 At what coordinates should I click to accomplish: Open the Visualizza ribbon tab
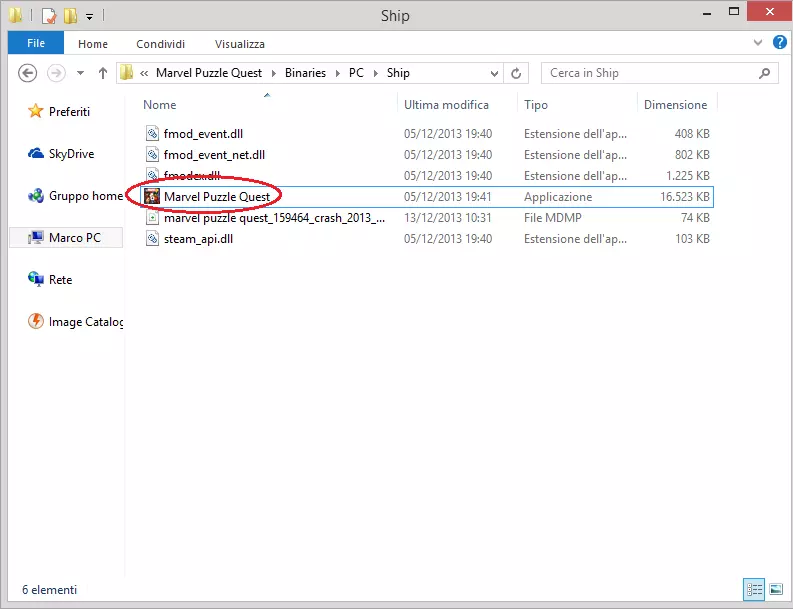pyautogui.click(x=240, y=44)
